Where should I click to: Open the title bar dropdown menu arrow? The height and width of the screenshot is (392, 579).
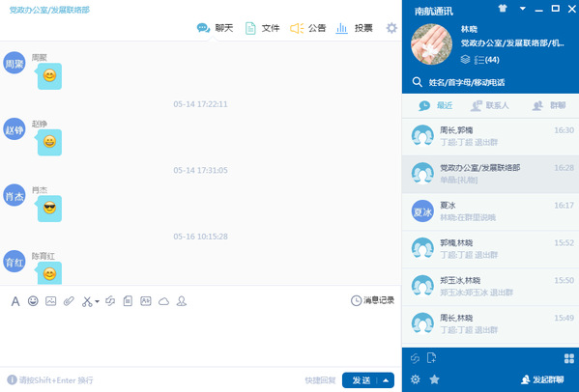click(523, 9)
